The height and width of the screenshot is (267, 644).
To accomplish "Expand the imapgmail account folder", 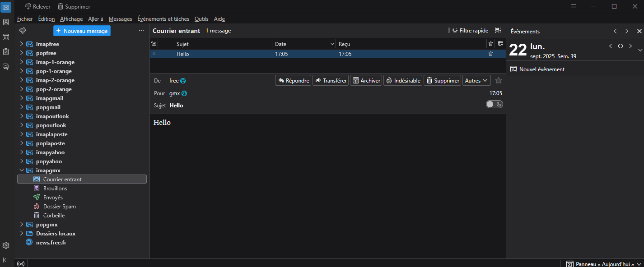I will [21, 98].
